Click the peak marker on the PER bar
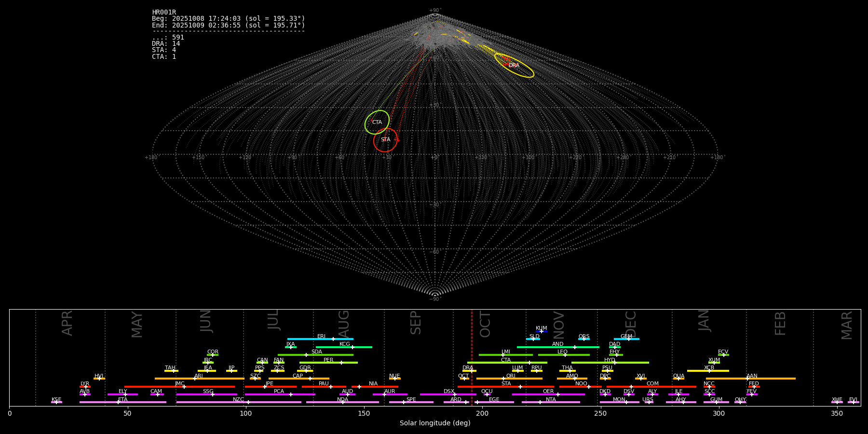 (x=341, y=363)
